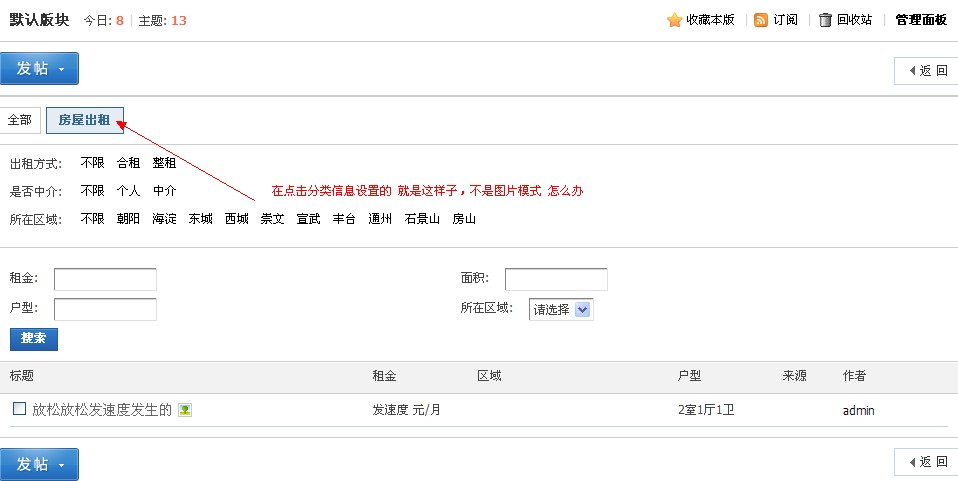The height and width of the screenshot is (481, 958).
Task: Open thread titled 放松放松发速度发生的
Action: click(x=102, y=409)
